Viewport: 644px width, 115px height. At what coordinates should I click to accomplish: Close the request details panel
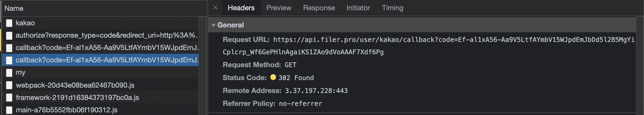pyautogui.click(x=215, y=8)
